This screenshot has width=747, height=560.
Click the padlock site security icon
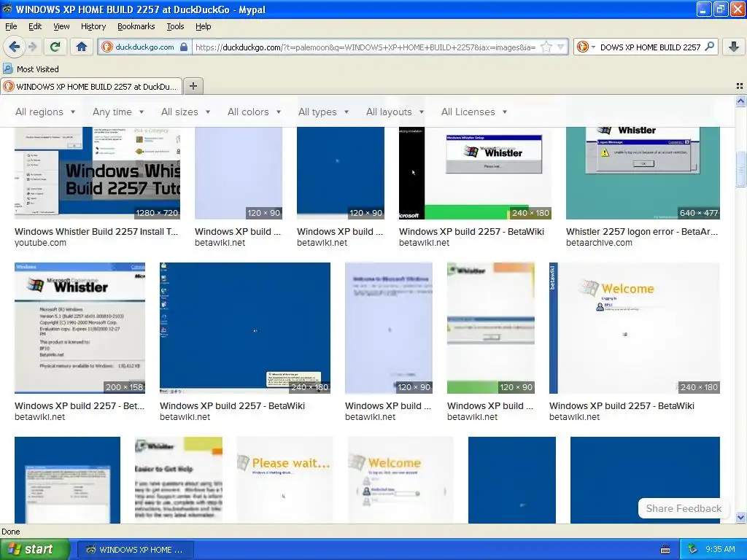[x=184, y=47]
